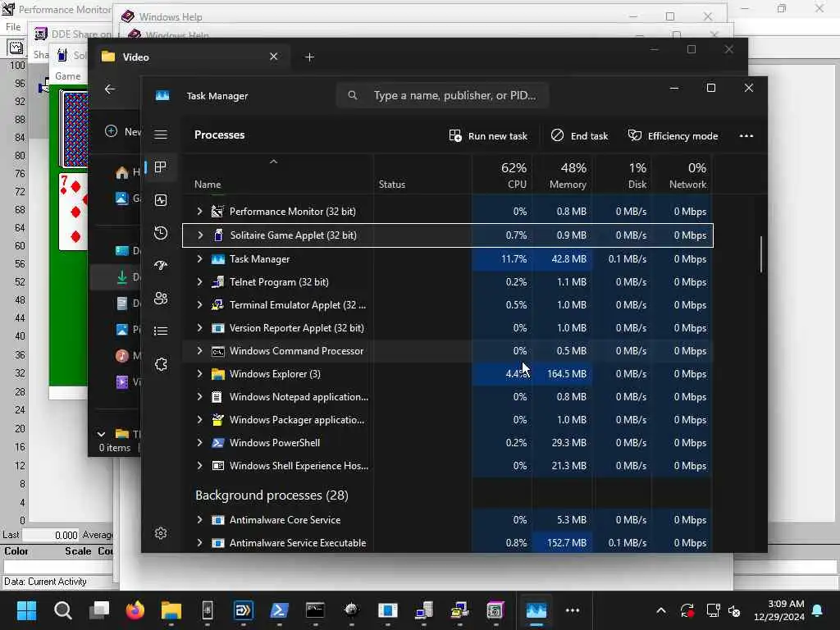Click the Task Manager process list scrollbar
This screenshot has height=630, width=840.
click(760, 254)
